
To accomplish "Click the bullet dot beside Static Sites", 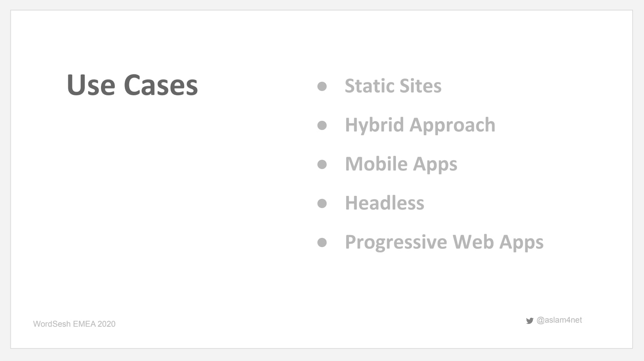I will tap(322, 86).
